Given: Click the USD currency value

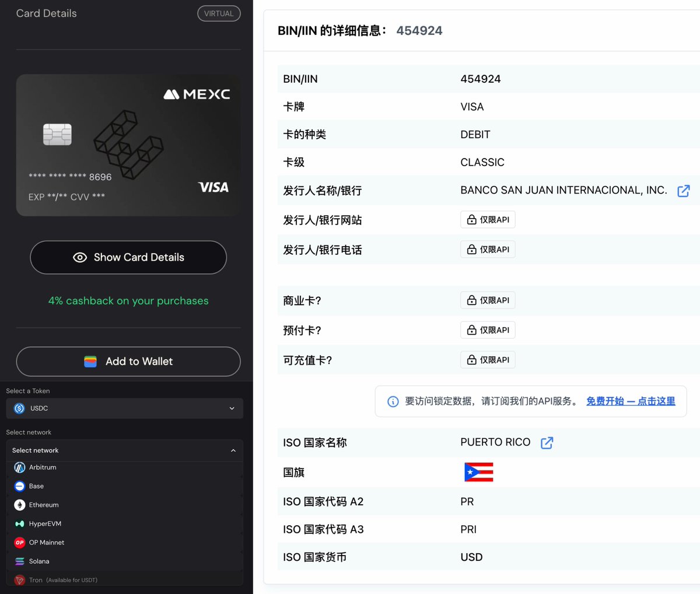Looking at the screenshot, I should coord(471,557).
